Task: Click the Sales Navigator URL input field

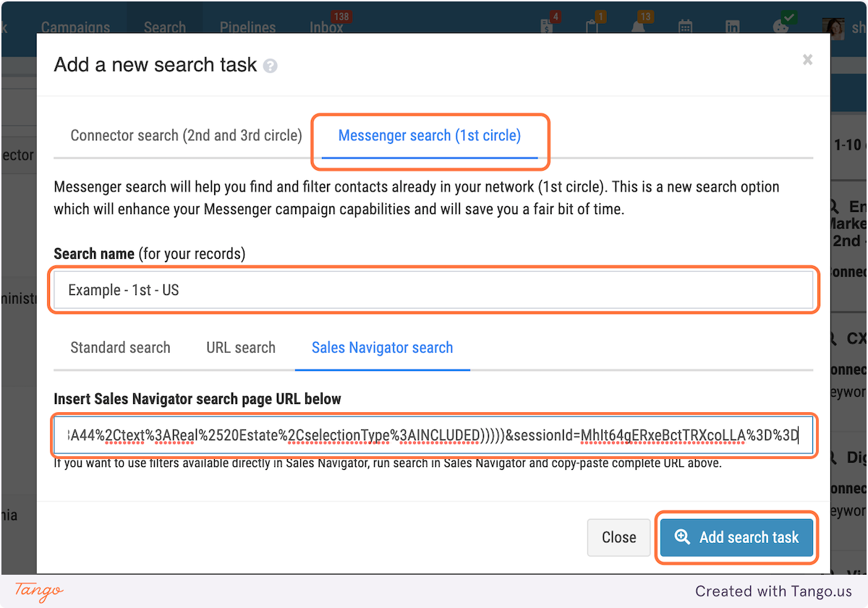Action: pos(433,435)
